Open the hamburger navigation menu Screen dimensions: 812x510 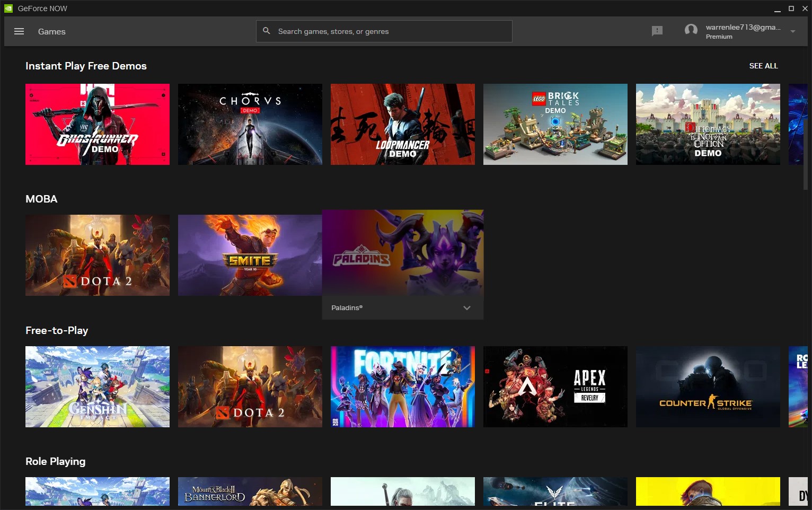[19, 31]
